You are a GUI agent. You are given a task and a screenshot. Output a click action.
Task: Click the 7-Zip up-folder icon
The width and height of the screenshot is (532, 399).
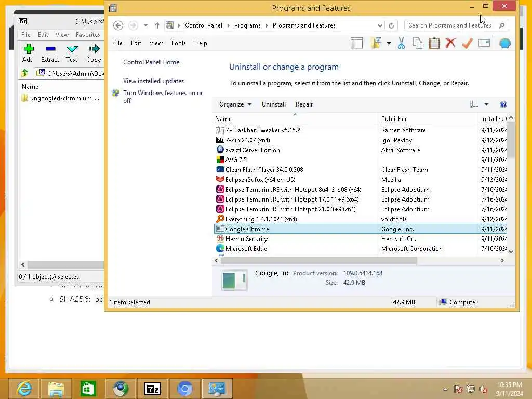24,73
